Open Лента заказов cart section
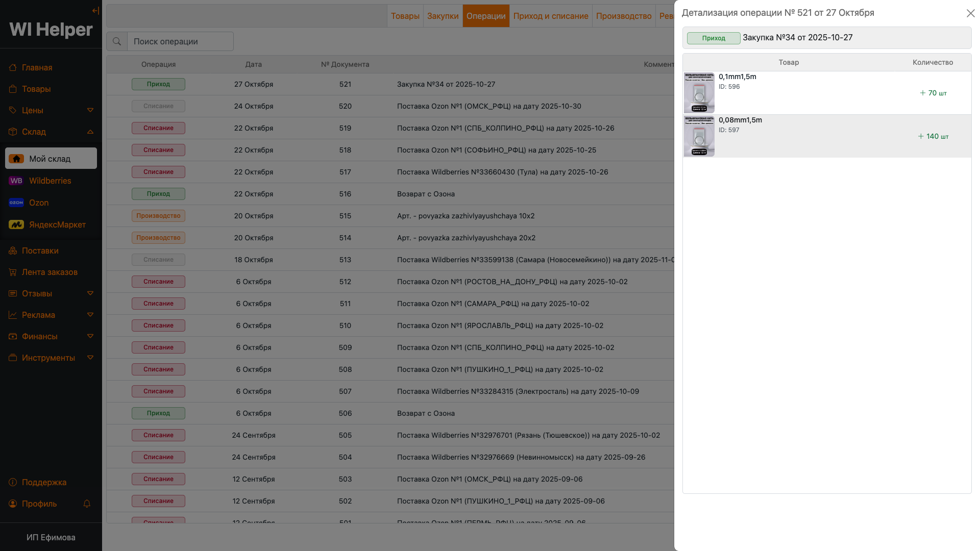 coord(50,272)
